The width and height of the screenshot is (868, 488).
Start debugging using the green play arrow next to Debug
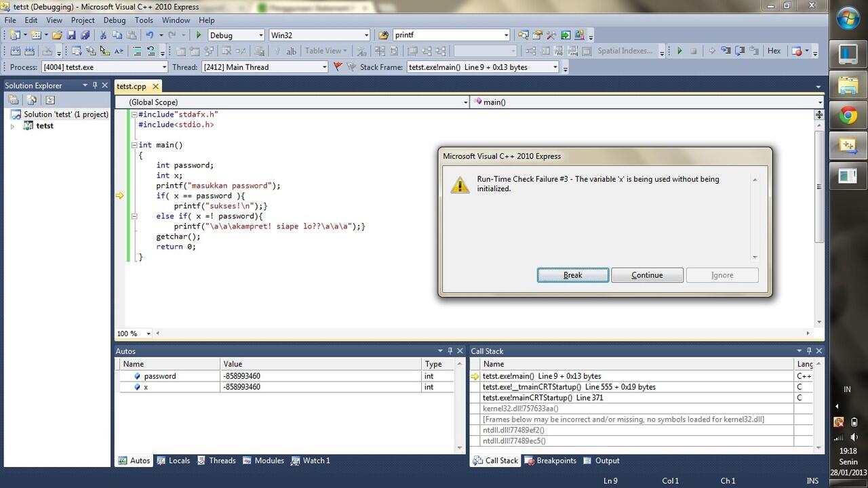[x=199, y=35]
